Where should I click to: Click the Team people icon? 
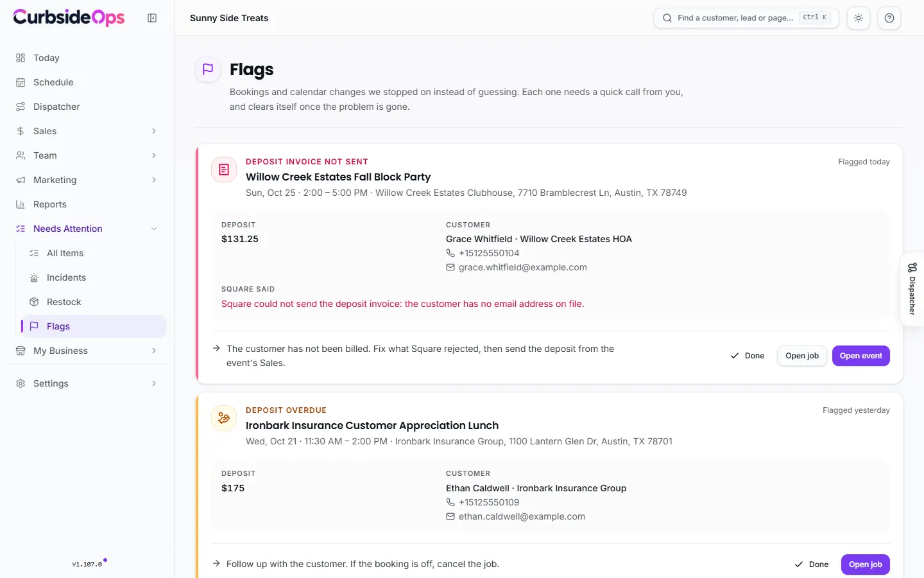coord(21,155)
